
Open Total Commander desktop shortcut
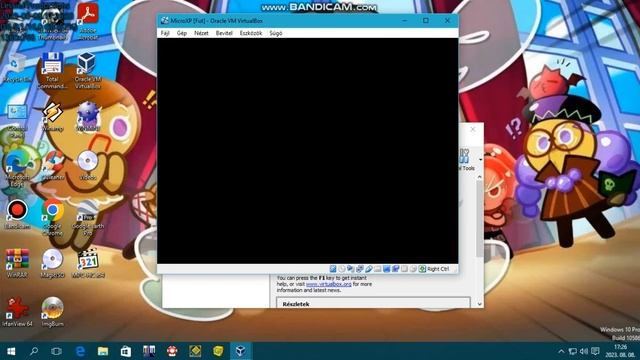[52, 70]
